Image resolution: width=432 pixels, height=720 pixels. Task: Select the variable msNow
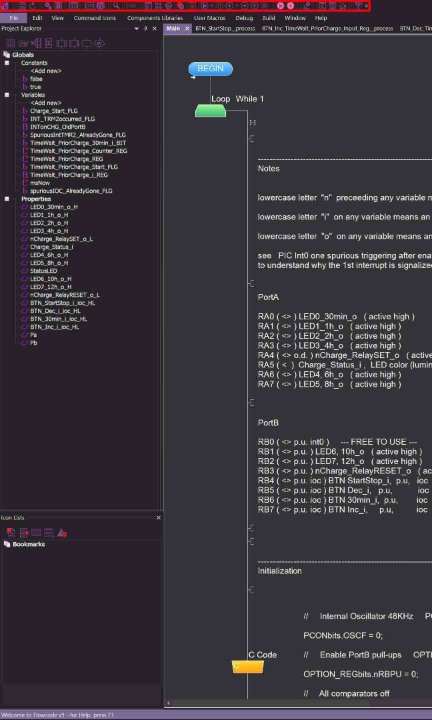tap(39, 183)
